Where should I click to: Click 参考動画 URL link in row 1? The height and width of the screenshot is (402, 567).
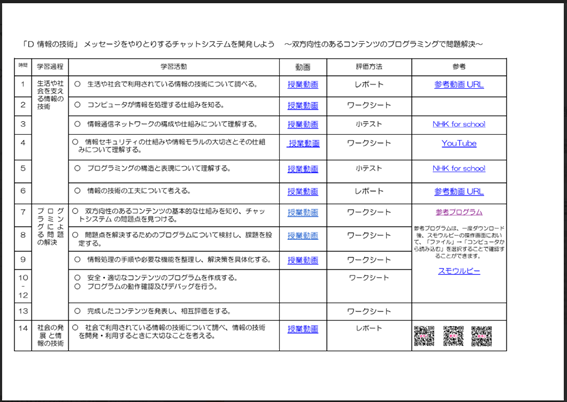point(459,85)
